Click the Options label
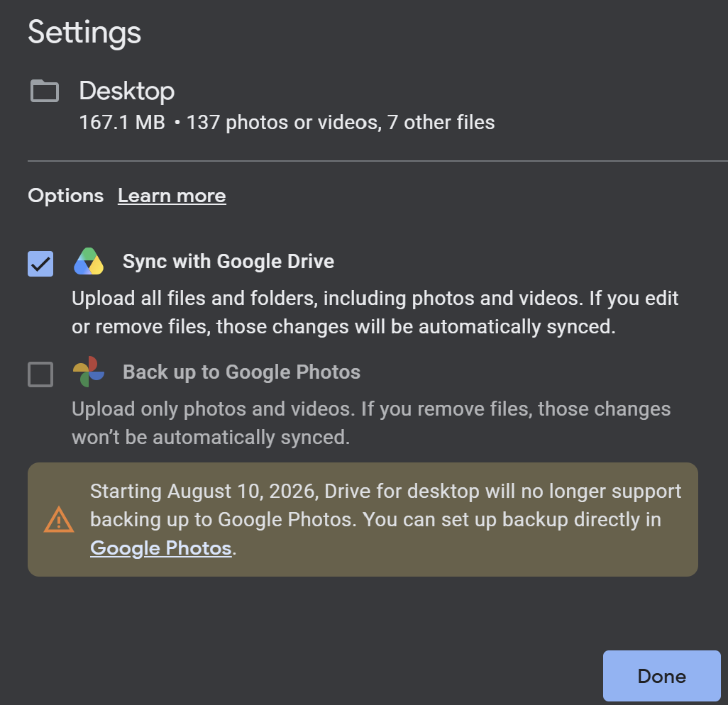 click(66, 196)
